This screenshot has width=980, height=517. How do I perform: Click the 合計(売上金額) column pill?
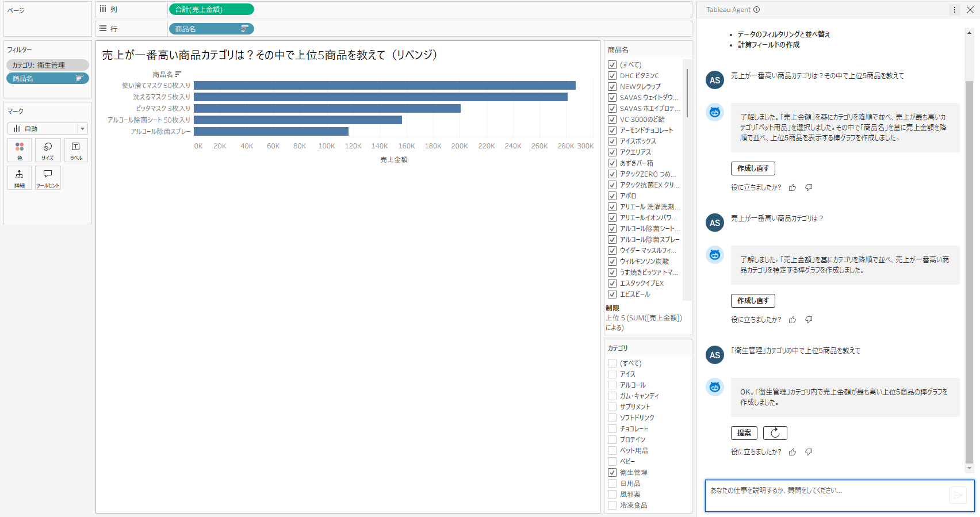pos(212,9)
